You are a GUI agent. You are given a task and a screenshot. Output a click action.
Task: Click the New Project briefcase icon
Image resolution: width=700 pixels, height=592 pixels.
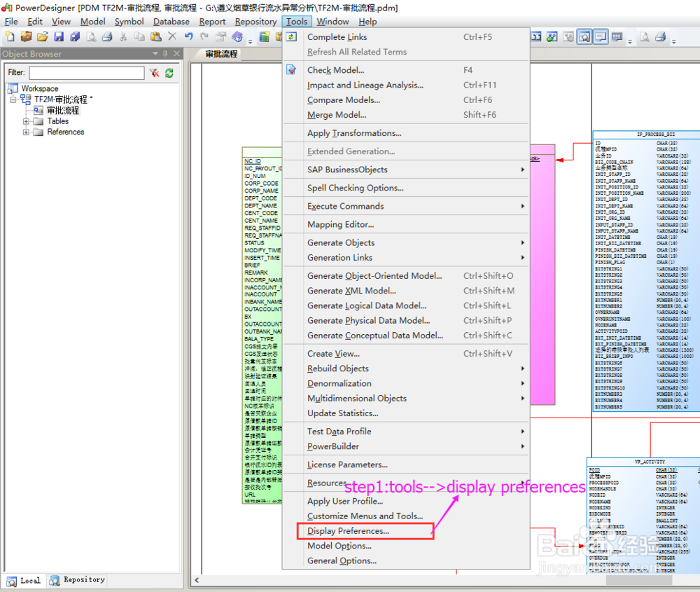click(27, 36)
